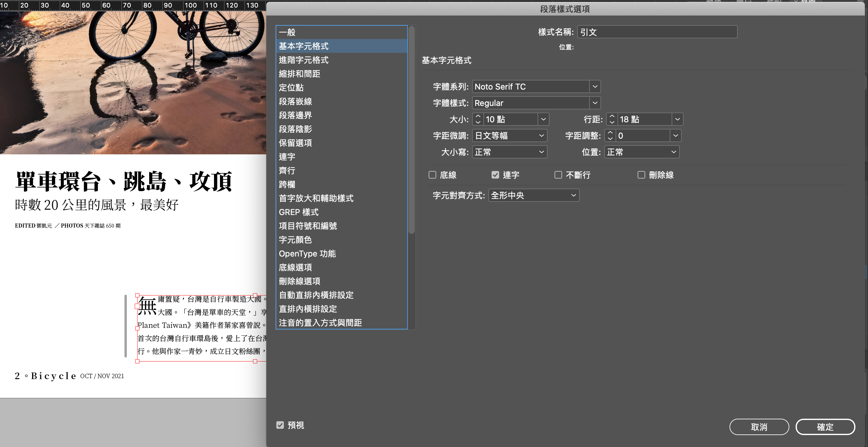Click size field up/down stepper arrows
The height and width of the screenshot is (447, 868).
478,119
